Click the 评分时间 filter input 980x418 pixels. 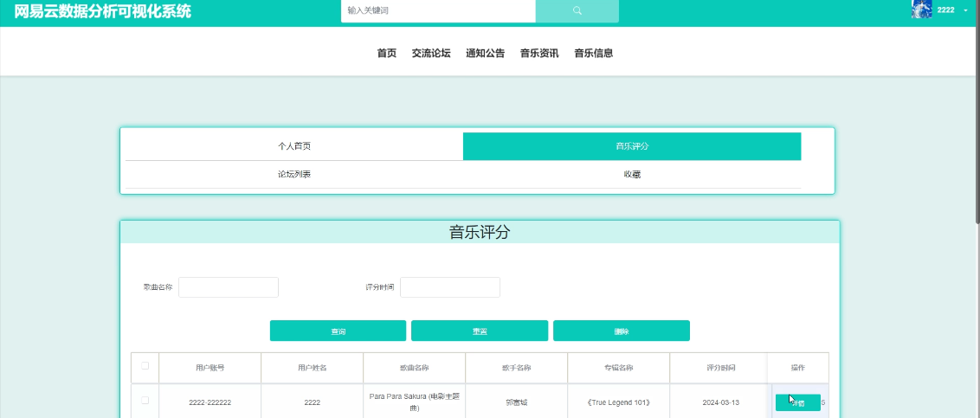coord(450,287)
